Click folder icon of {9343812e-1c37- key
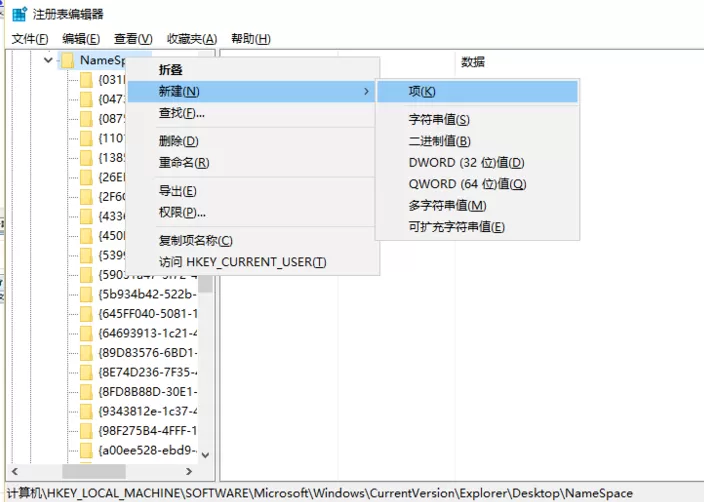The height and width of the screenshot is (502, 704). (86, 411)
